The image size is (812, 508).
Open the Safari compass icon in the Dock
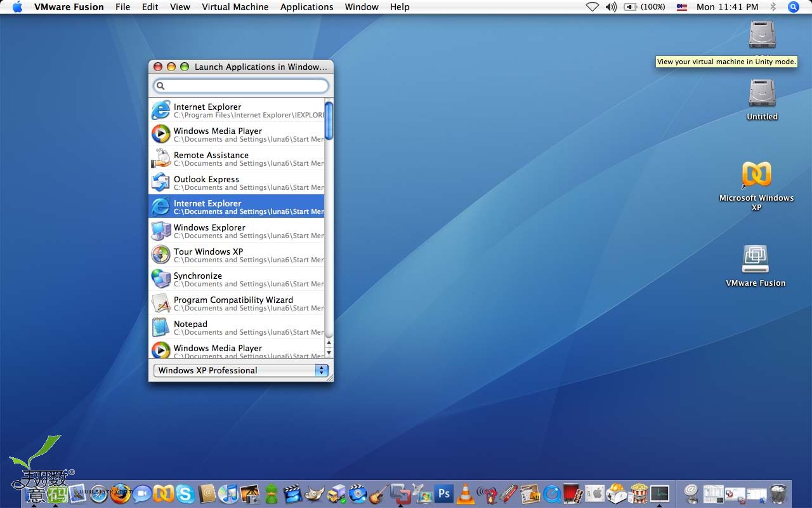(98, 494)
